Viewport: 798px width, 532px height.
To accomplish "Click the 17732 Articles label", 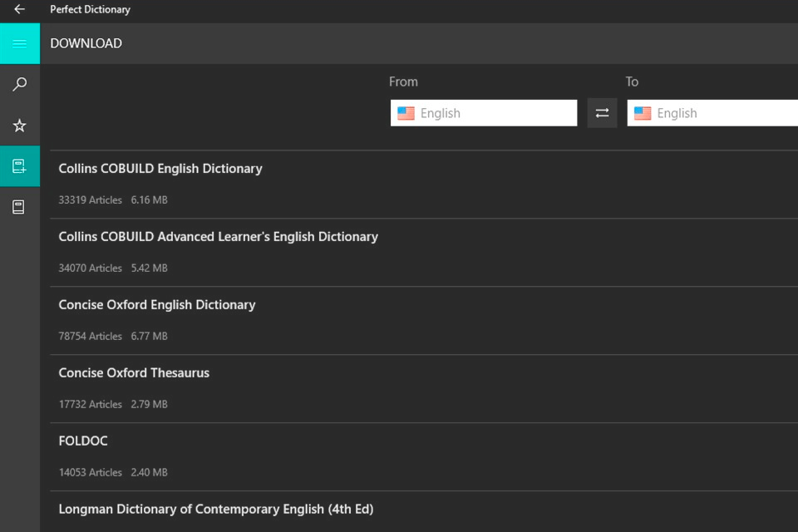I will pyautogui.click(x=90, y=405).
